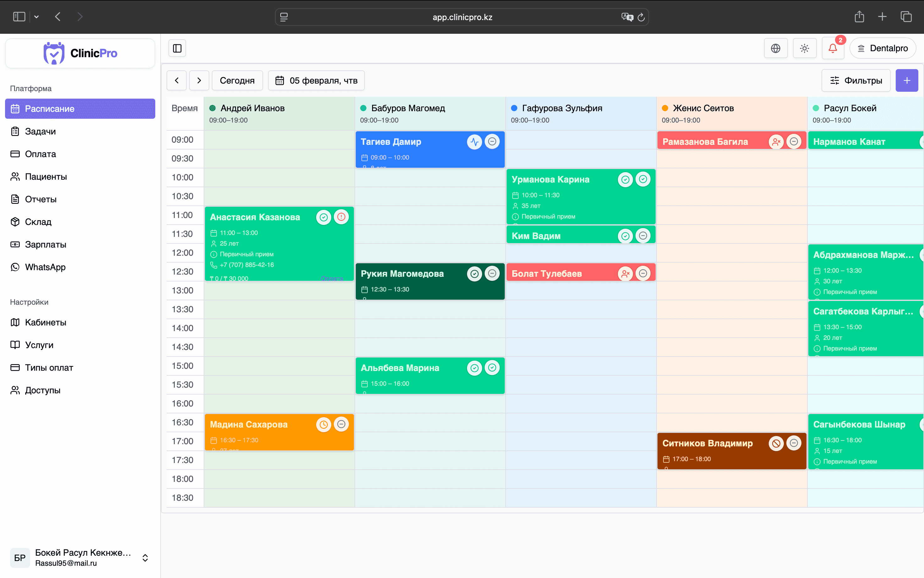924x578 pixels.
Task: Open the 05 февраля date picker
Action: pos(316,80)
